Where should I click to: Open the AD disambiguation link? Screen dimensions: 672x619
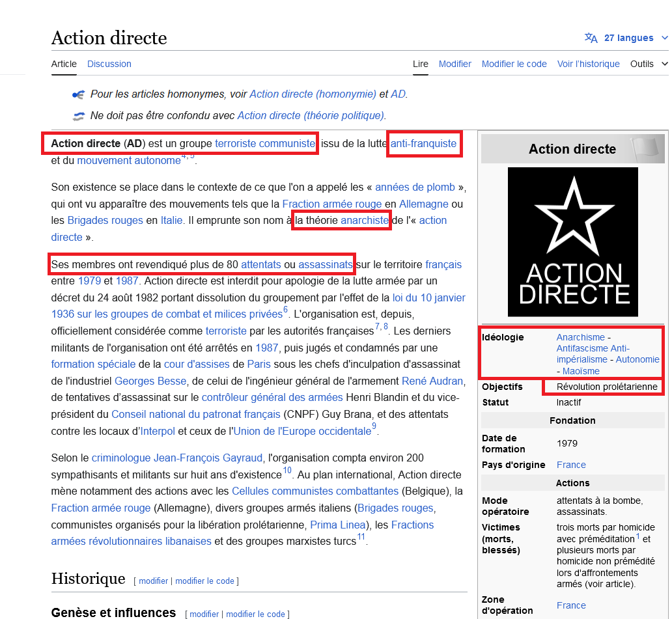[x=398, y=94]
